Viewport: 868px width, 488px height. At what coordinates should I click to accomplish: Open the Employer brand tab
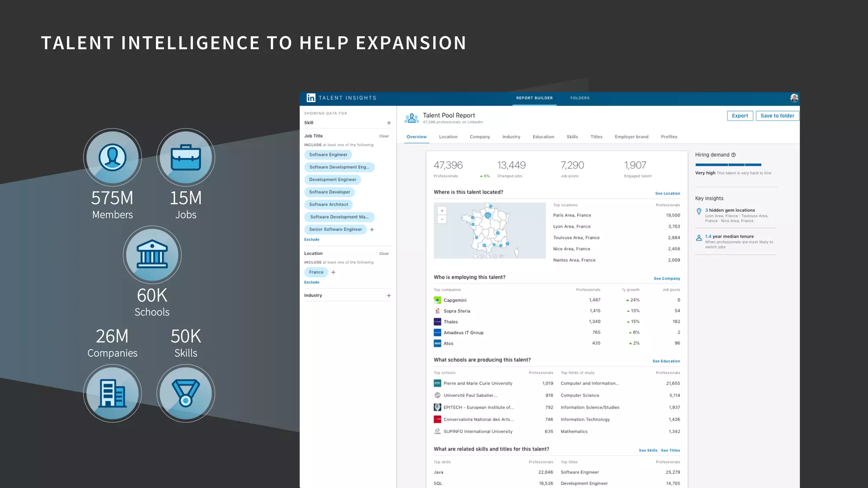point(631,137)
